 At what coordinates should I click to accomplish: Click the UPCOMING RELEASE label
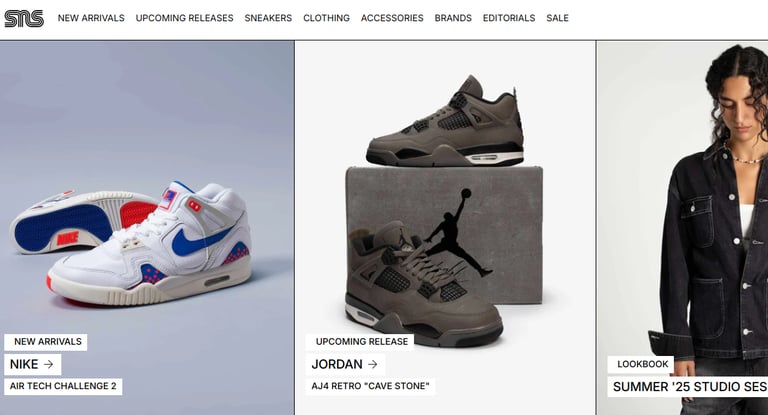pos(360,342)
